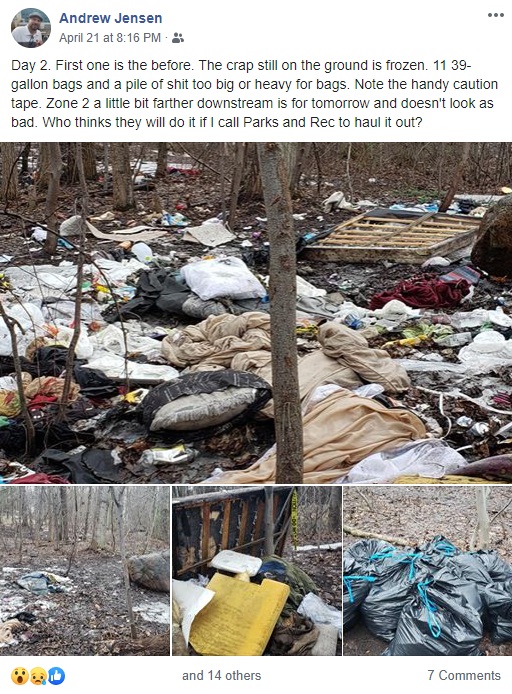Open the cleaned-up woods thumbnail photo
512x694 pixels.
pos(85,571)
